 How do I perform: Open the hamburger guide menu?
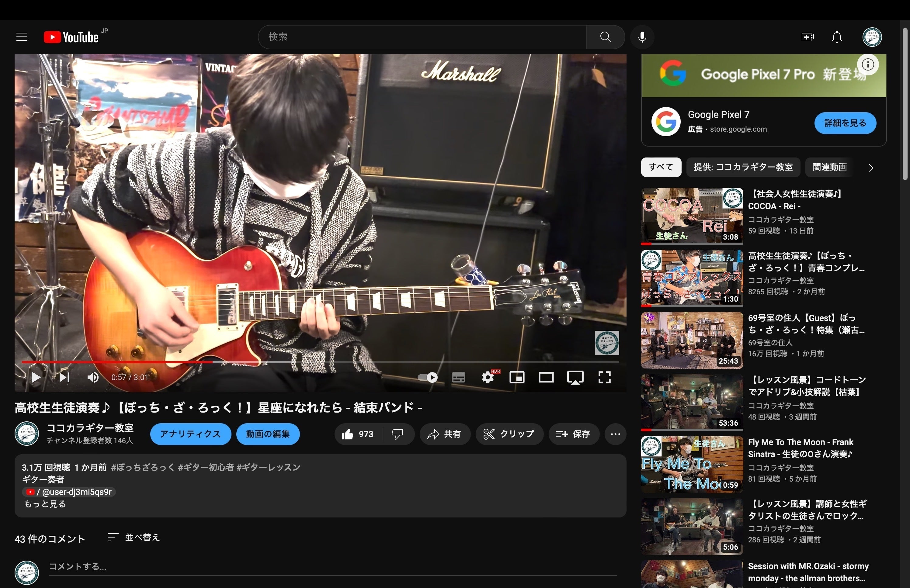22,37
